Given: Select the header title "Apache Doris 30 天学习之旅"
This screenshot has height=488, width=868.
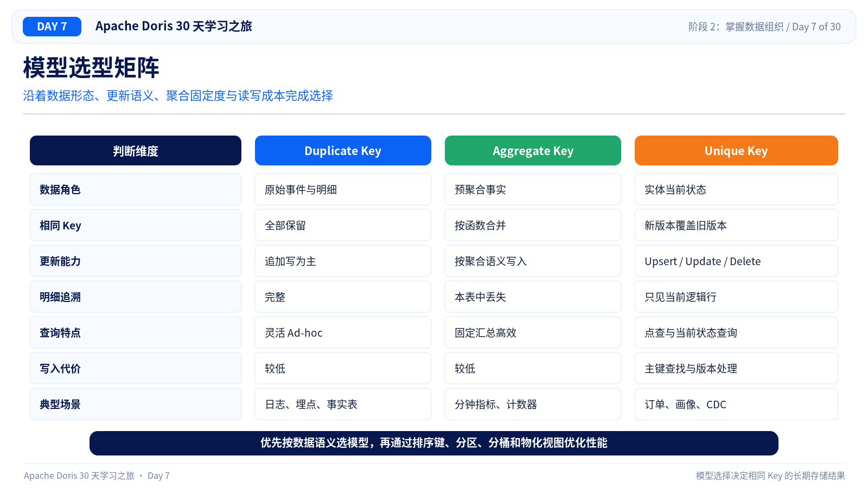Looking at the screenshot, I should pyautogui.click(x=174, y=27).
